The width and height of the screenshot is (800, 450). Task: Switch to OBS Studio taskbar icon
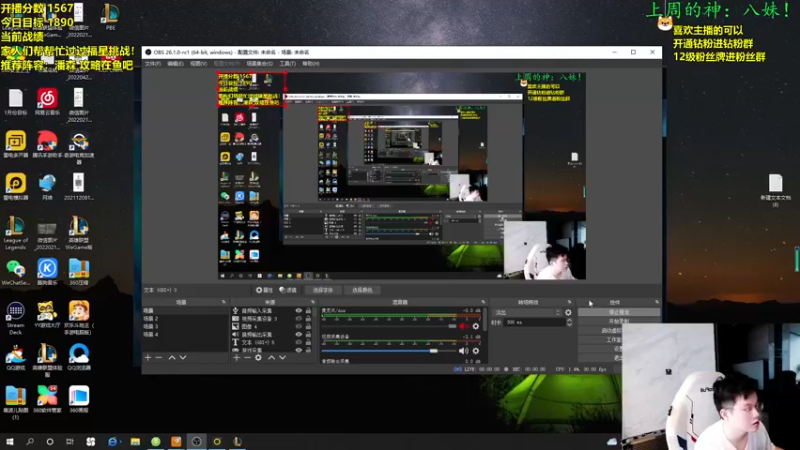(x=196, y=441)
